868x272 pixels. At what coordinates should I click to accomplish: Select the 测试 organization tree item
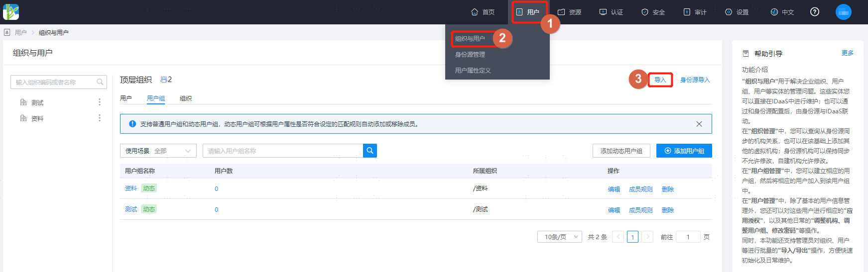click(x=37, y=102)
